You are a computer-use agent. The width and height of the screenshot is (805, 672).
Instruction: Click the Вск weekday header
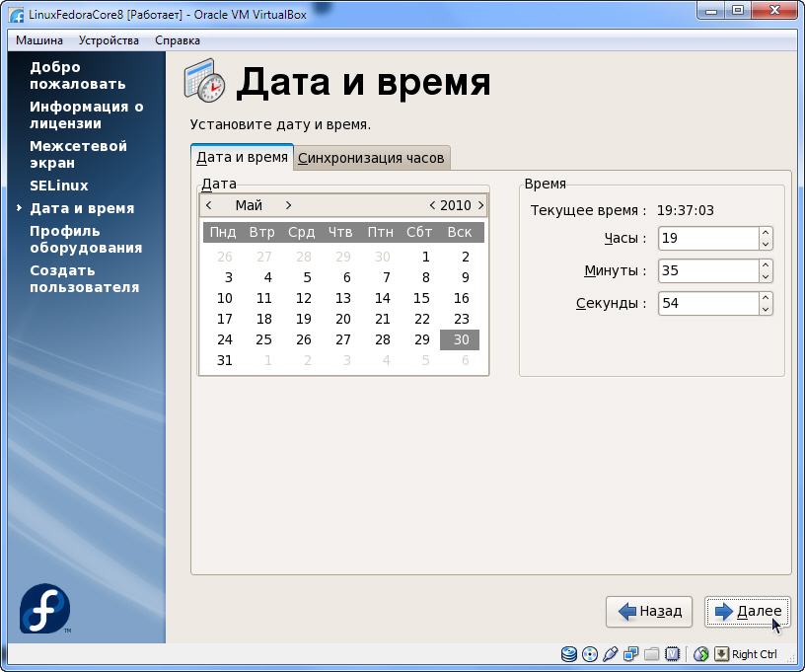[460, 232]
